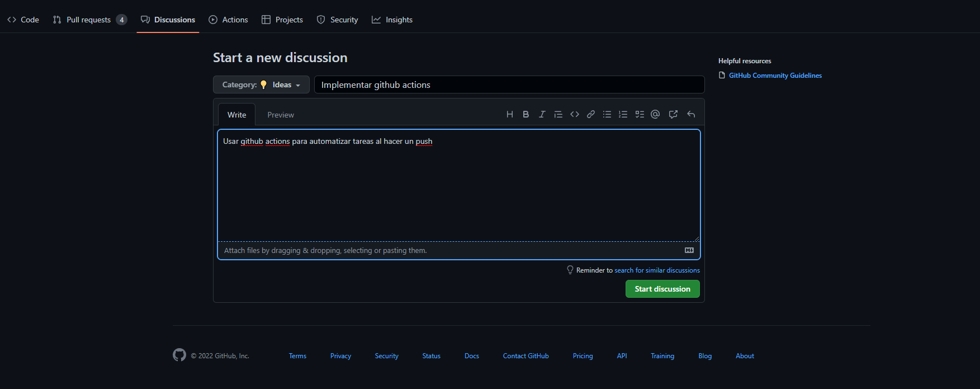Open the Pricing footer link
Screen dimensions: 980x389
click(583, 356)
